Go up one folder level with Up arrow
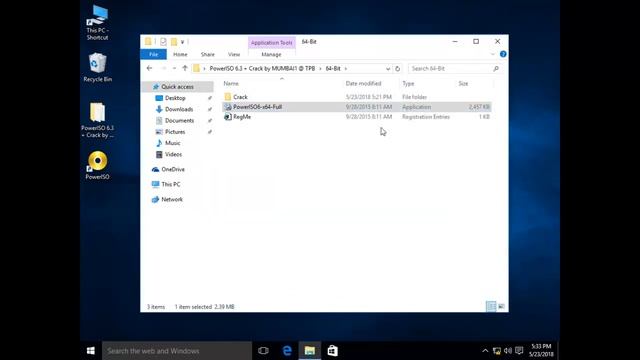Image resolution: width=640 pixels, height=360 pixels. (x=185, y=69)
